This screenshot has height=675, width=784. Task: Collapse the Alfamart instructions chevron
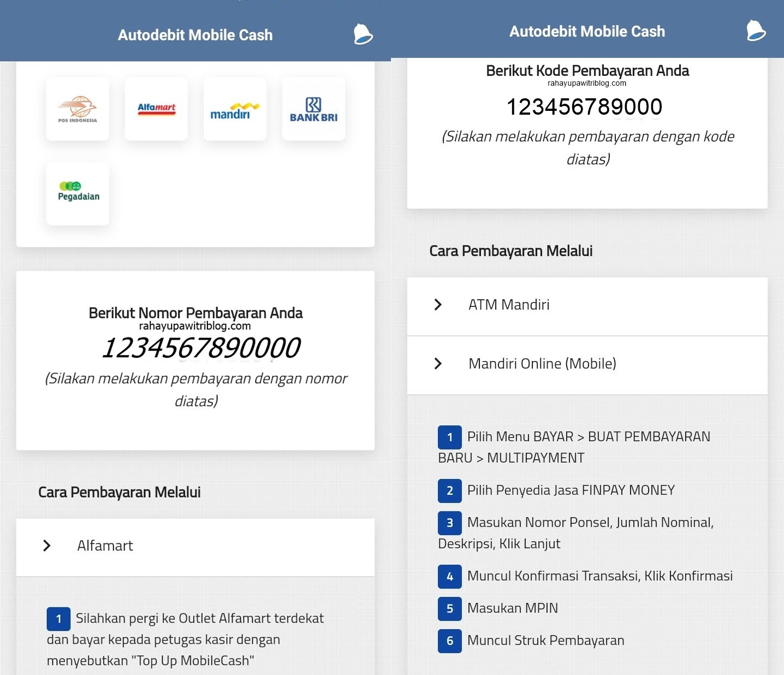[x=47, y=546]
